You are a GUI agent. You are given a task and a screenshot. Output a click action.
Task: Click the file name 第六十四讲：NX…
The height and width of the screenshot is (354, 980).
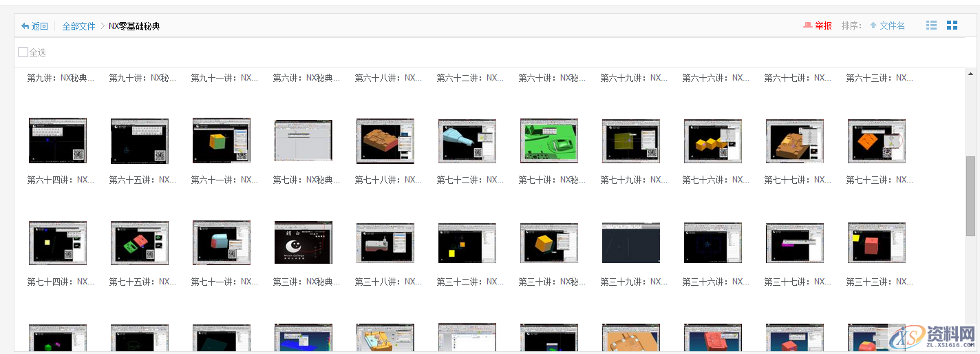coord(61,180)
